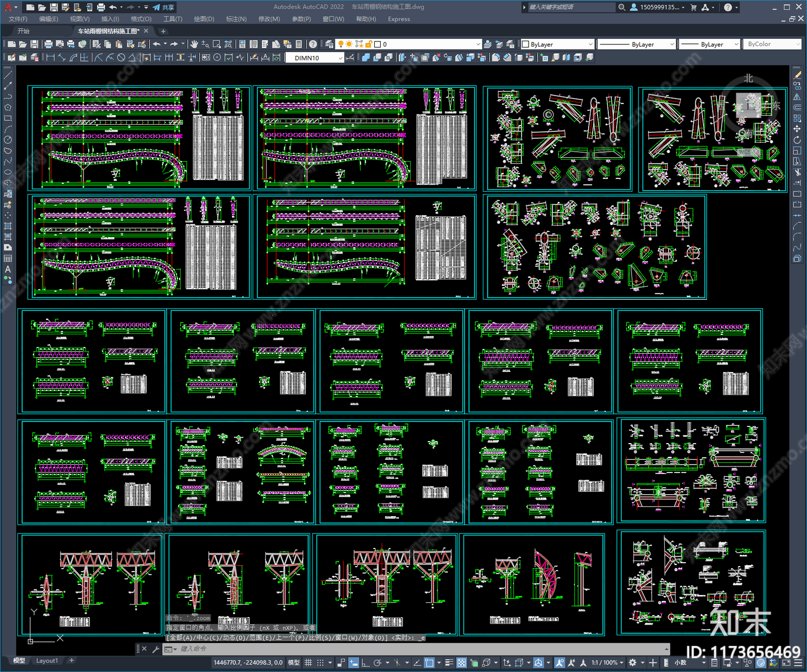Select the Hatch tool in draw toolbar
This screenshot has width=807, height=672.
point(8,226)
